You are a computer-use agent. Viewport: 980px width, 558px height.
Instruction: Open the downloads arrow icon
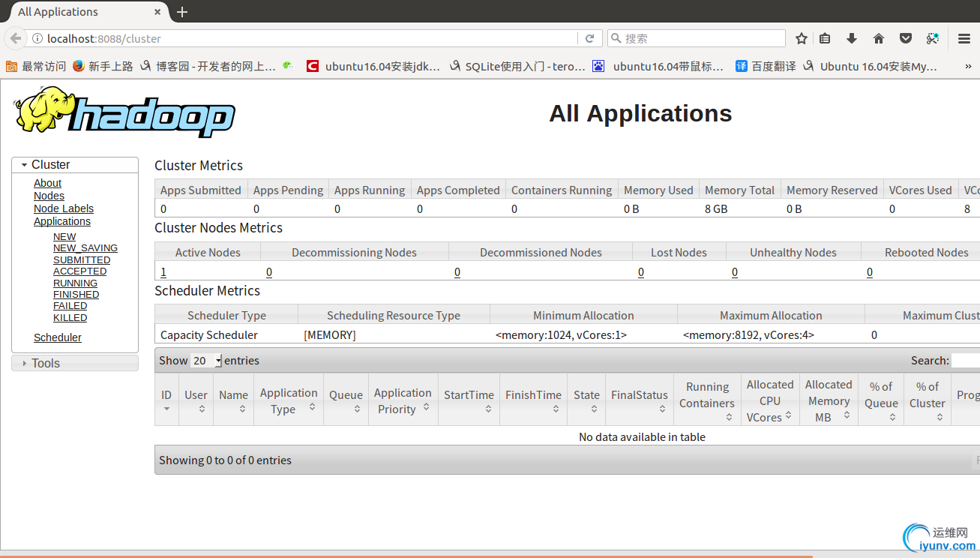click(852, 38)
